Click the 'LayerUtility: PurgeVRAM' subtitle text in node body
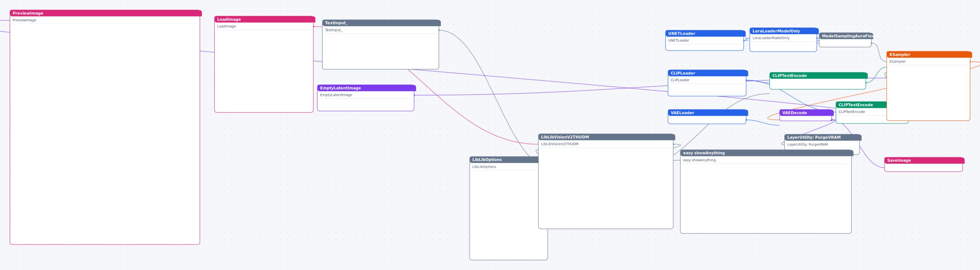This screenshot has height=270, width=980. tap(807, 145)
